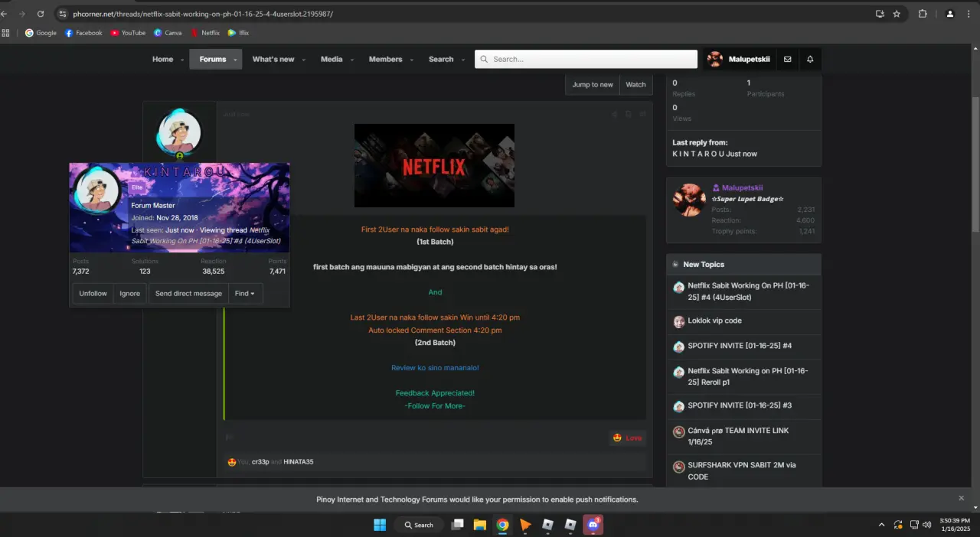Image resolution: width=980 pixels, height=537 pixels.
Task: Expand the Find dropdown in profile card
Action: tap(245, 293)
